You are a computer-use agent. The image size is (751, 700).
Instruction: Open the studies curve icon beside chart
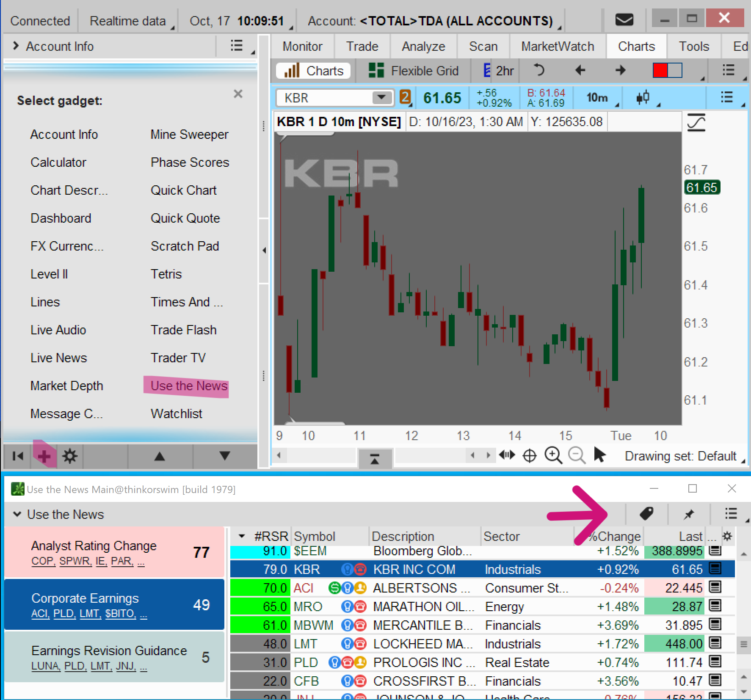696,123
